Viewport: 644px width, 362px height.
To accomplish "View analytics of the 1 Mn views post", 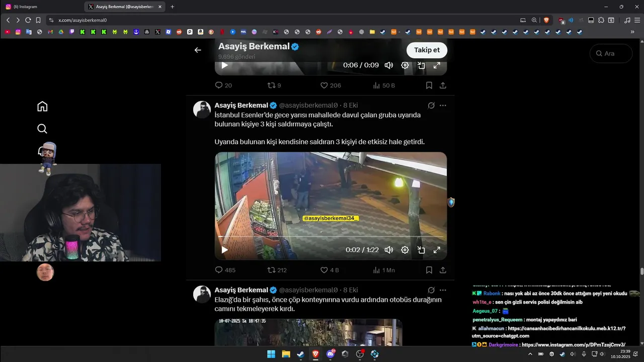I will (383, 270).
